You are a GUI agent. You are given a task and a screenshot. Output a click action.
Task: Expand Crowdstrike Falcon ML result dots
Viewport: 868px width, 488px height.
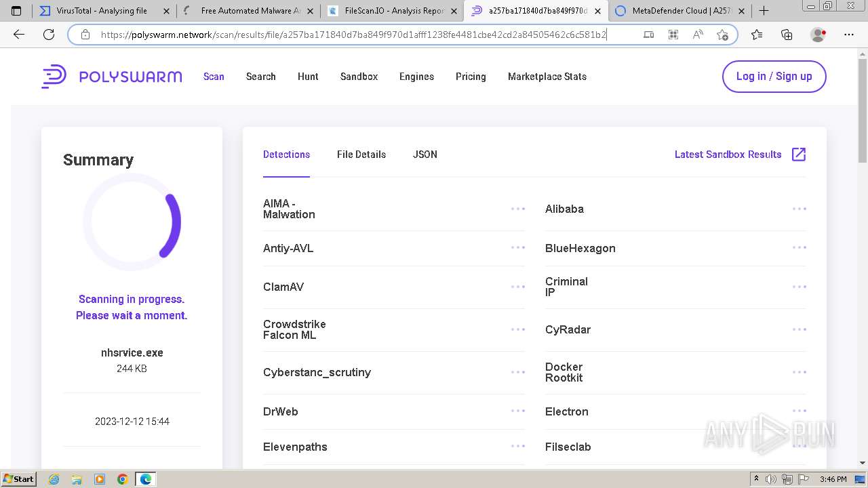pos(518,329)
